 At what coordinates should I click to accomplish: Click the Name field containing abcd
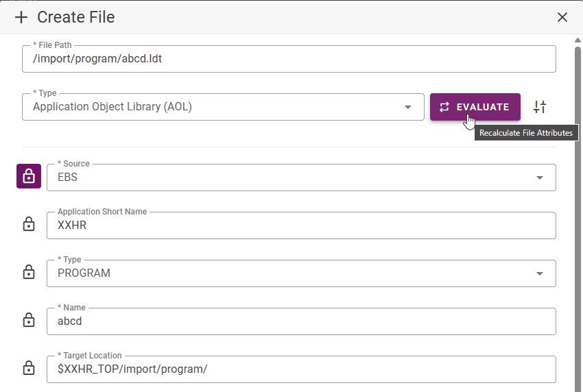tap(301, 321)
